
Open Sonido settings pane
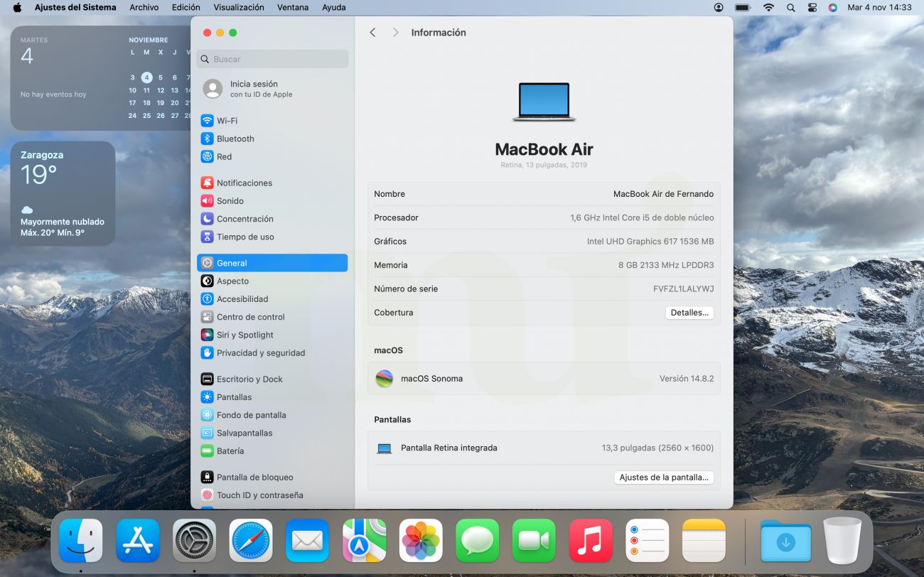tap(230, 201)
